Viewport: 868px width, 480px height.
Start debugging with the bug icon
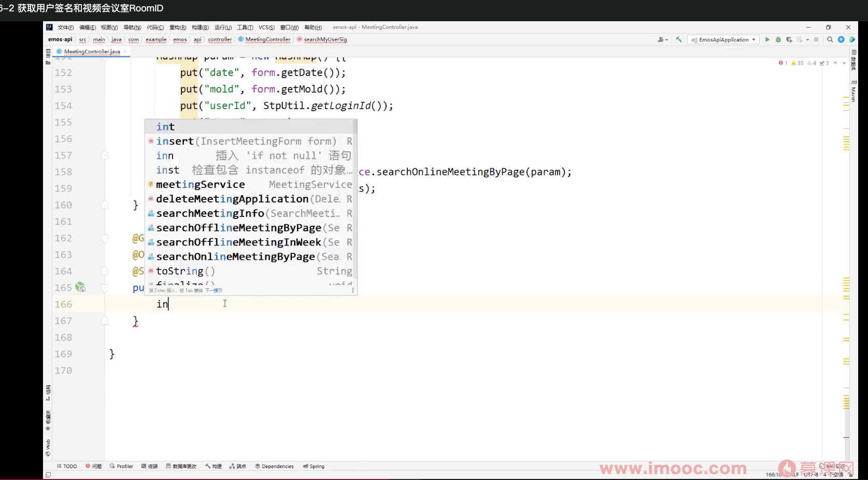[778, 39]
